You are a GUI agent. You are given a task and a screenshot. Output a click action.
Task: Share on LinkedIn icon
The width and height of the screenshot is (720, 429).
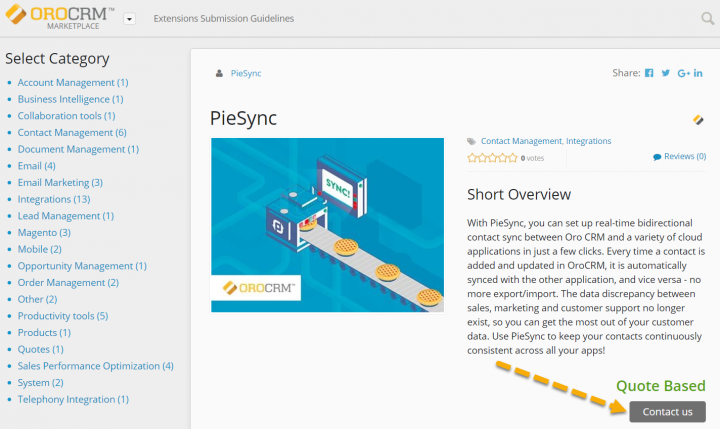click(x=698, y=73)
